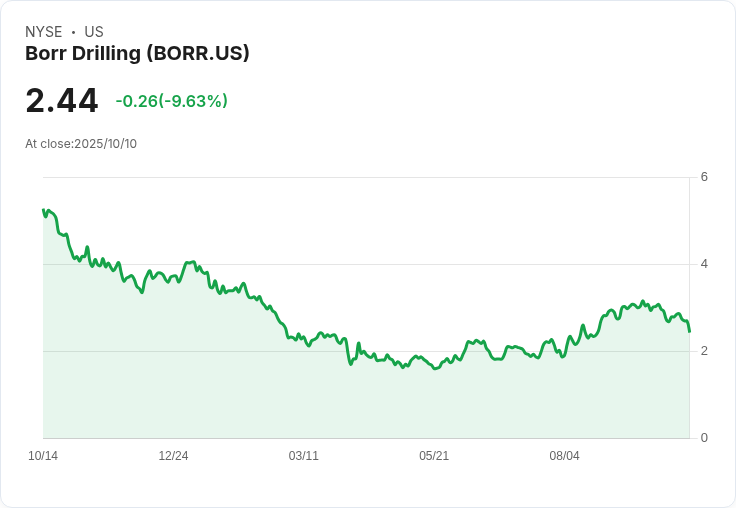
Task: Click the y-axis label 6
Action: [x=704, y=177]
